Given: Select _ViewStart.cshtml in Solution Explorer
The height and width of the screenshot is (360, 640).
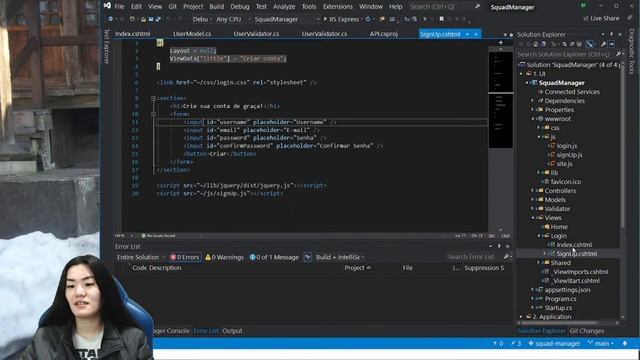Looking at the screenshot, I should [x=576, y=281].
